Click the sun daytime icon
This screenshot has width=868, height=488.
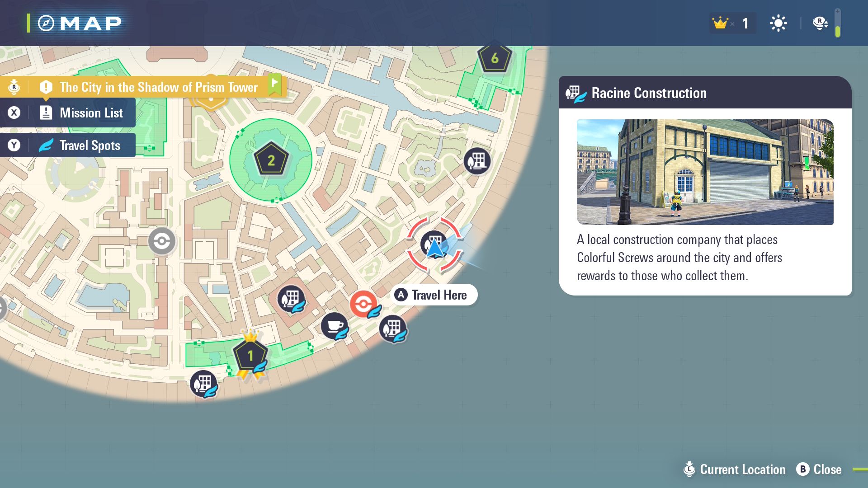[778, 23]
